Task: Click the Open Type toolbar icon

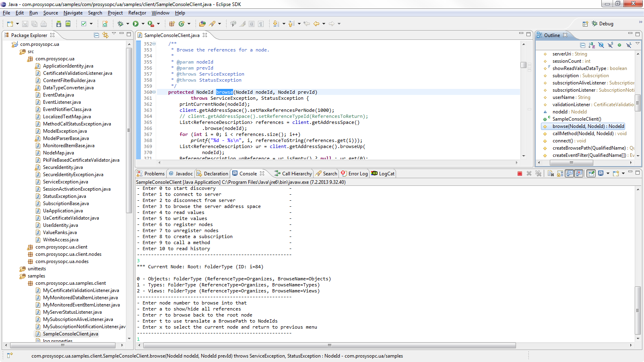Action: pyautogui.click(x=202, y=24)
